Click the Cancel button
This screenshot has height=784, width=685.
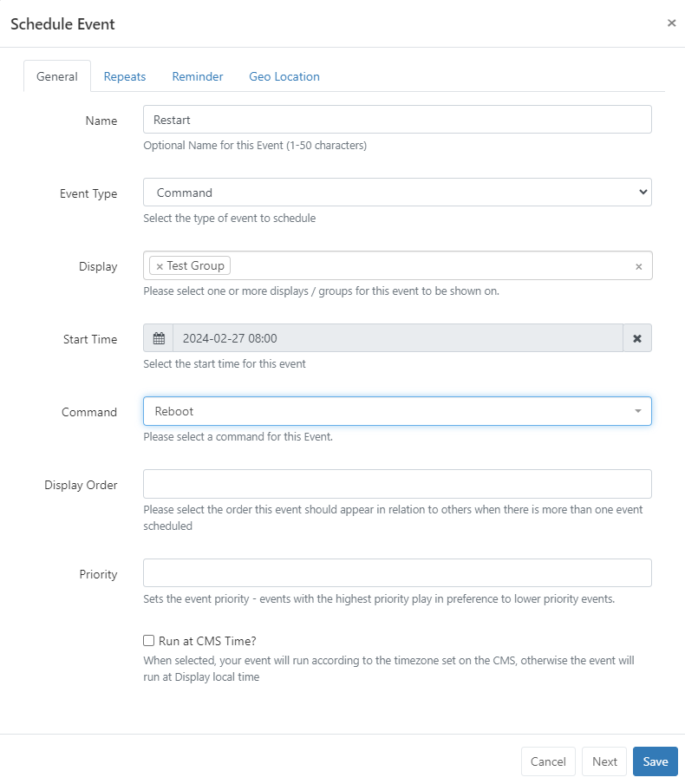[548, 761]
